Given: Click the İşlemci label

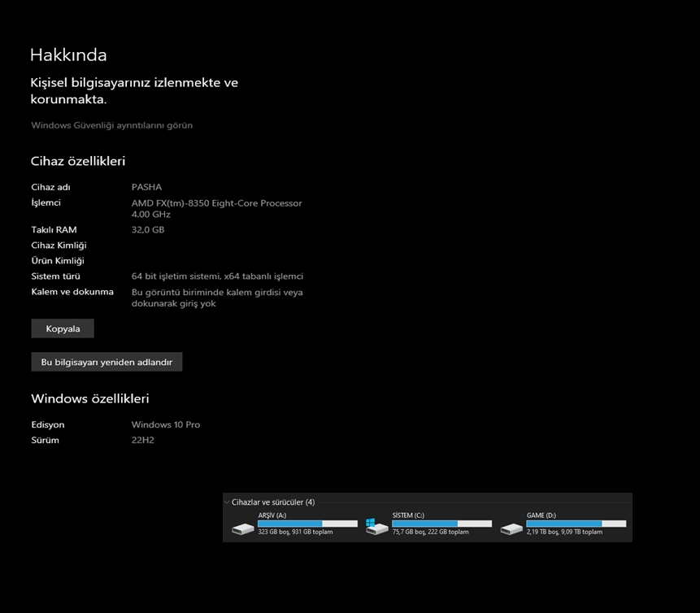Looking at the screenshot, I should 46,202.
